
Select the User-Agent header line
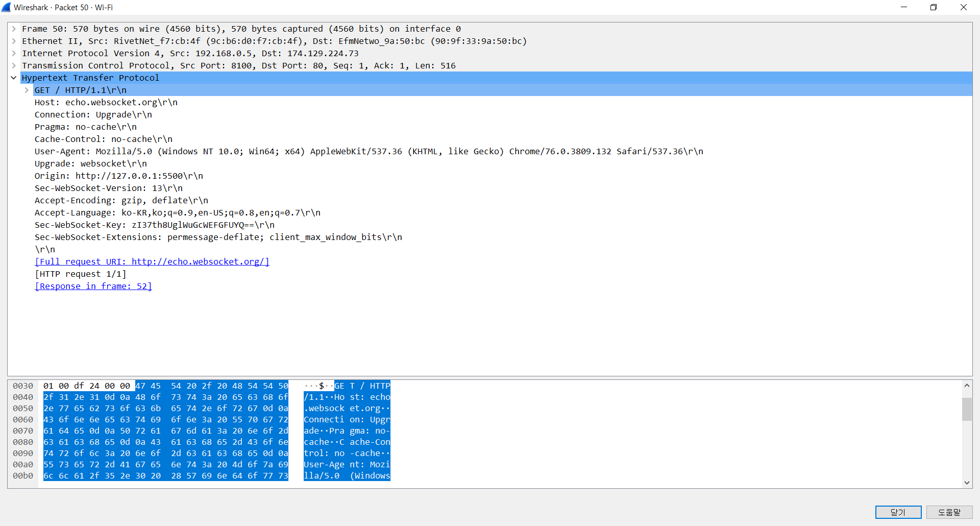point(369,151)
